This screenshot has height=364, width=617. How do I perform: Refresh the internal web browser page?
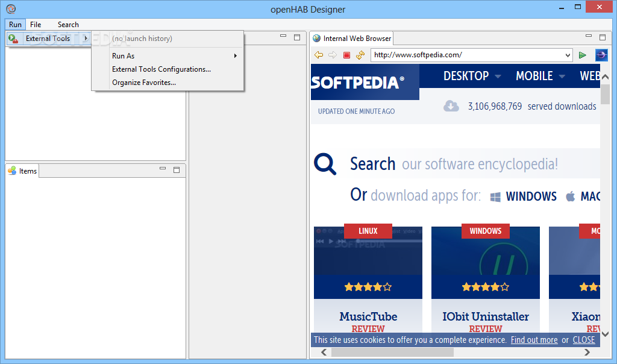pyautogui.click(x=360, y=55)
